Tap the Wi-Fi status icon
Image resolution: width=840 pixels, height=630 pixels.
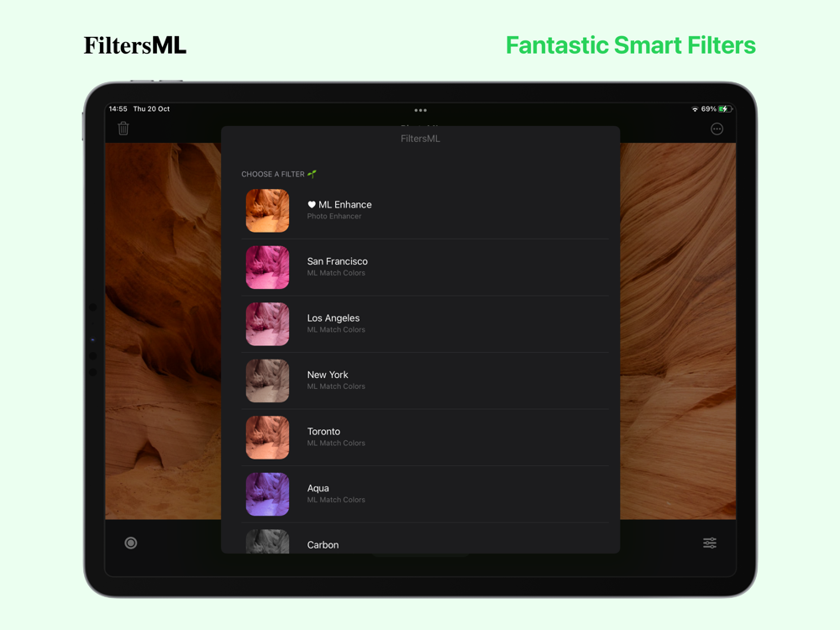point(695,108)
